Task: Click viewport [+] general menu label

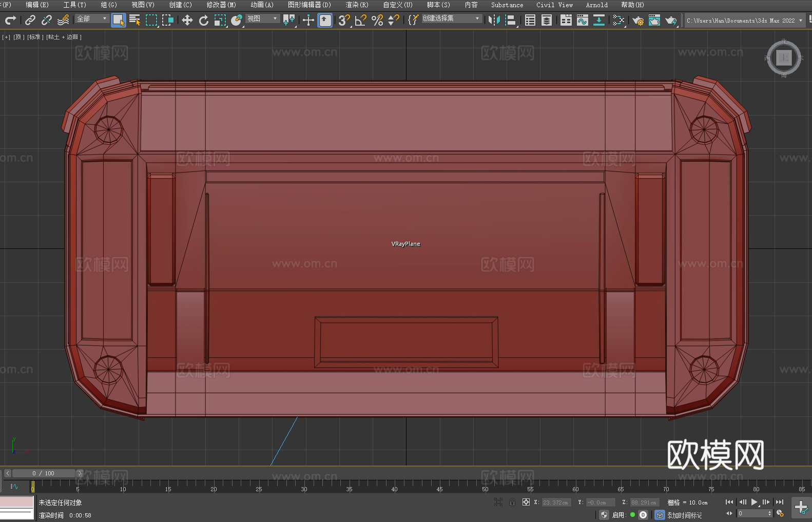Action: 6,37
